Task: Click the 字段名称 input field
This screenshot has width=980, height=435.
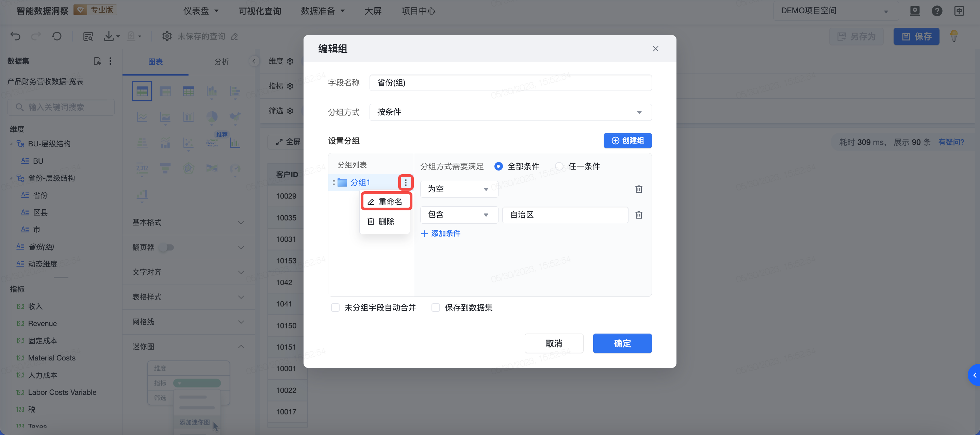Action: [510, 83]
